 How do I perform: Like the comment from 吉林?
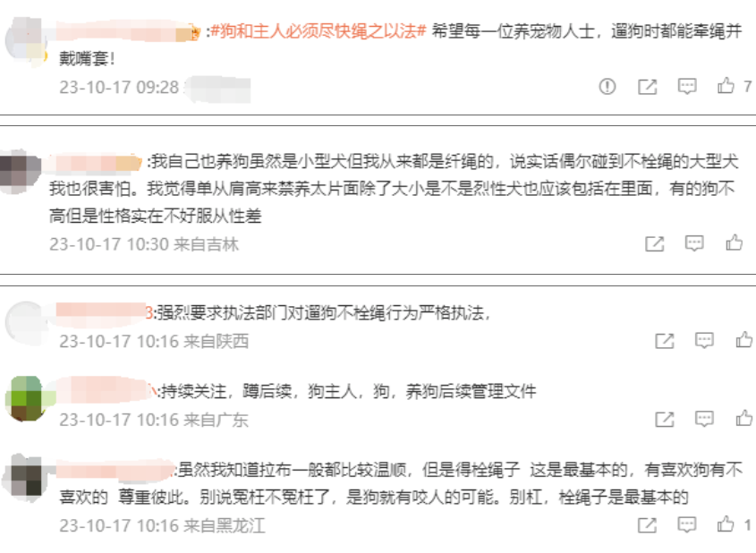734,242
